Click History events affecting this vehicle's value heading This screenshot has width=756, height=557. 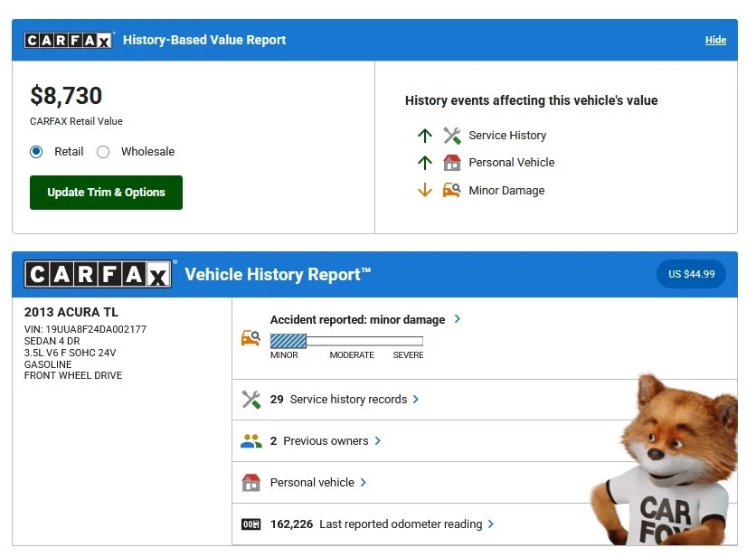tap(532, 100)
